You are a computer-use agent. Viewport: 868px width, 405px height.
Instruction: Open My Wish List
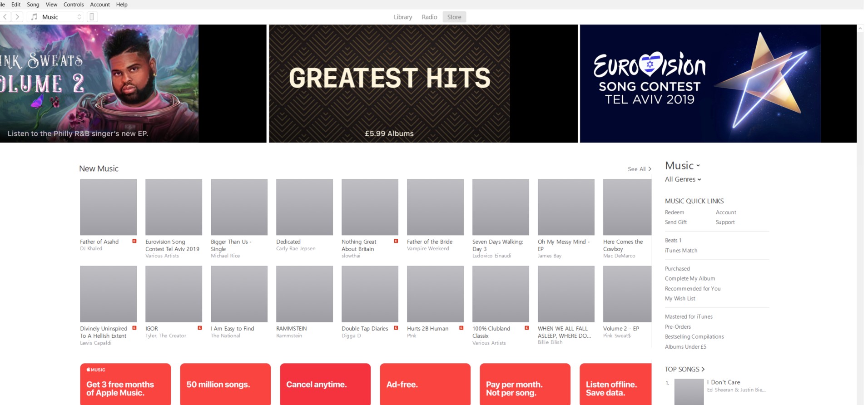(680, 299)
